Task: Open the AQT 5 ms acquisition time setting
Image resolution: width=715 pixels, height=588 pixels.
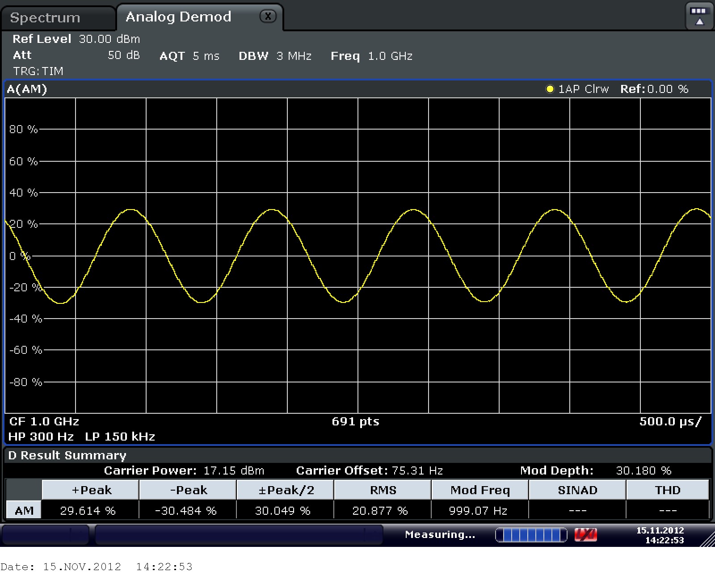Action: click(189, 56)
